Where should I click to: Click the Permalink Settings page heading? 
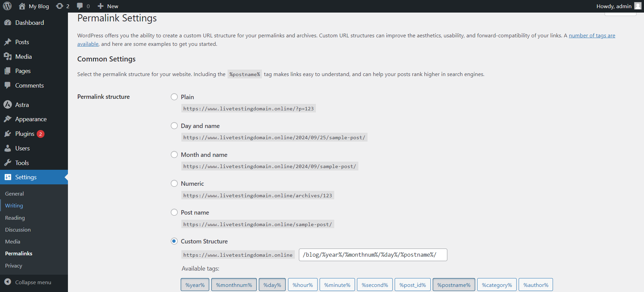[x=117, y=18]
